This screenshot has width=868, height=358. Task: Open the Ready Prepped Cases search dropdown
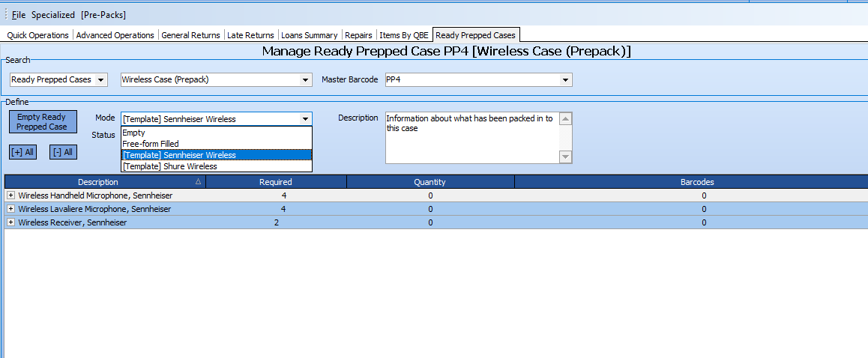(x=101, y=79)
